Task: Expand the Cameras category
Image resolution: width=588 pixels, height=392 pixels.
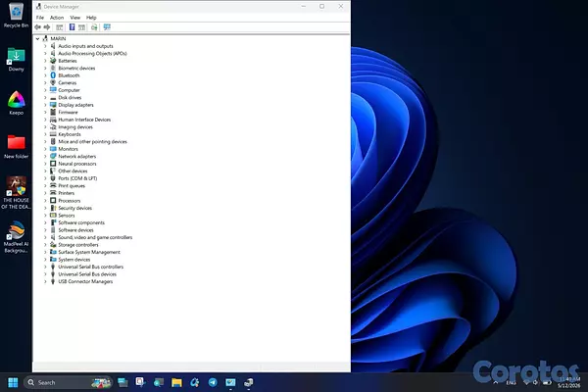Action: (45, 83)
